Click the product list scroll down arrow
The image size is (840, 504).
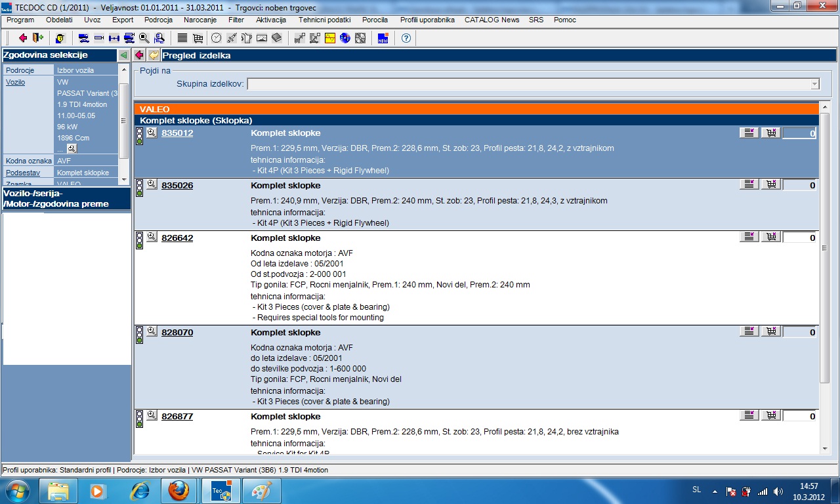[825, 448]
